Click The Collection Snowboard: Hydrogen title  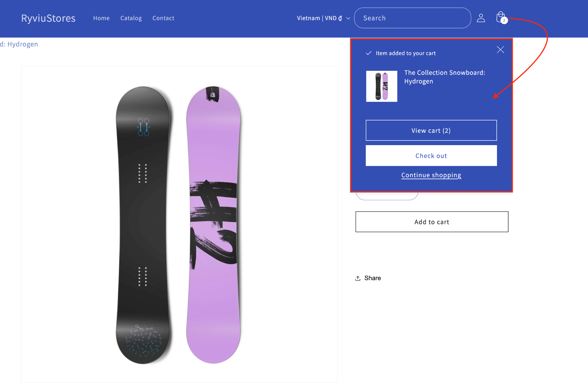[x=444, y=77]
